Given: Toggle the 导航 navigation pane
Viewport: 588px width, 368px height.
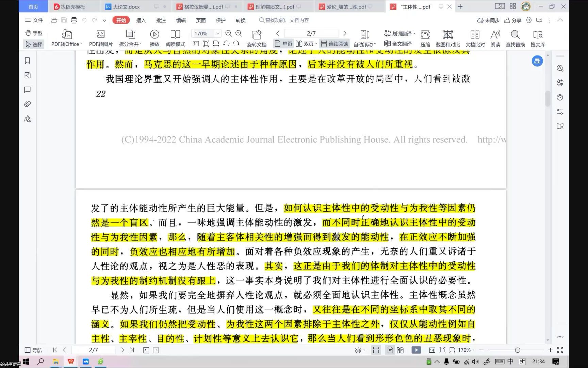Looking at the screenshot, I should pos(33,350).
